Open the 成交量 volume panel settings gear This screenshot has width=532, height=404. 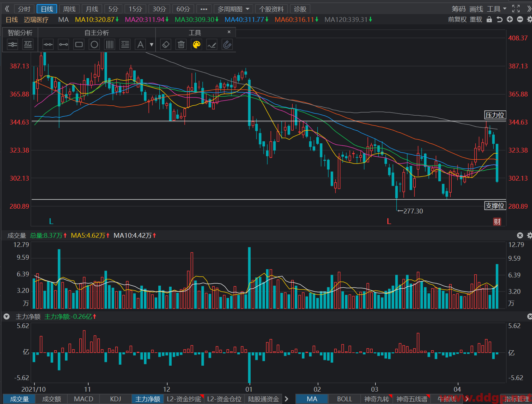(529, 235)
